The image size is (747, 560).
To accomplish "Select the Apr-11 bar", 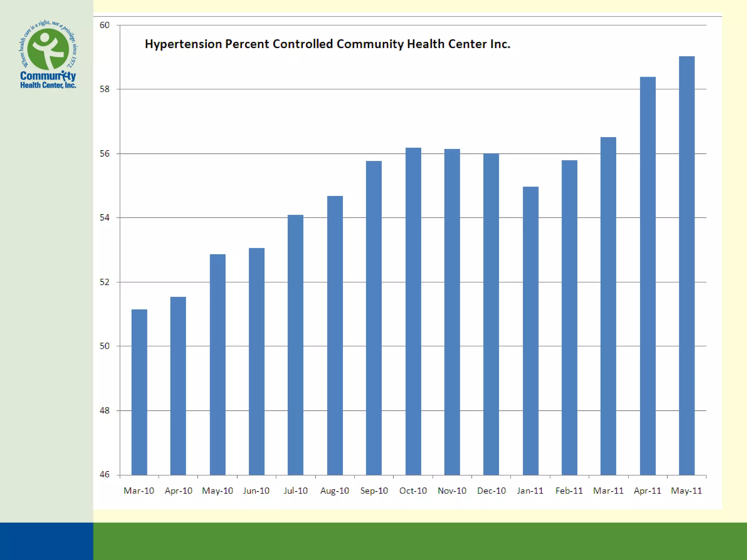I will (x=647, y=276).
